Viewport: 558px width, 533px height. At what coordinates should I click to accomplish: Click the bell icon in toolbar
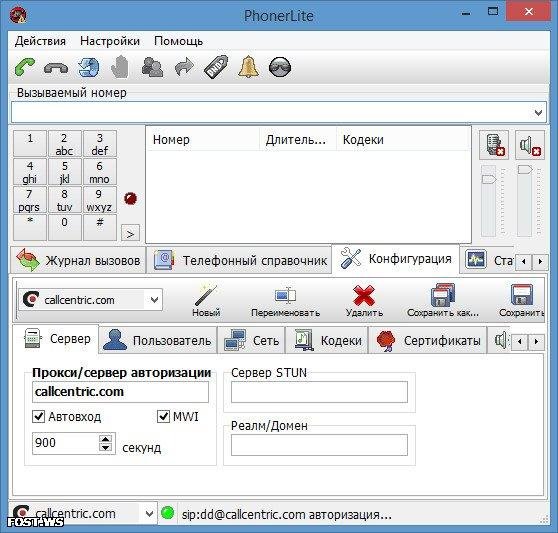coord(248,67)
